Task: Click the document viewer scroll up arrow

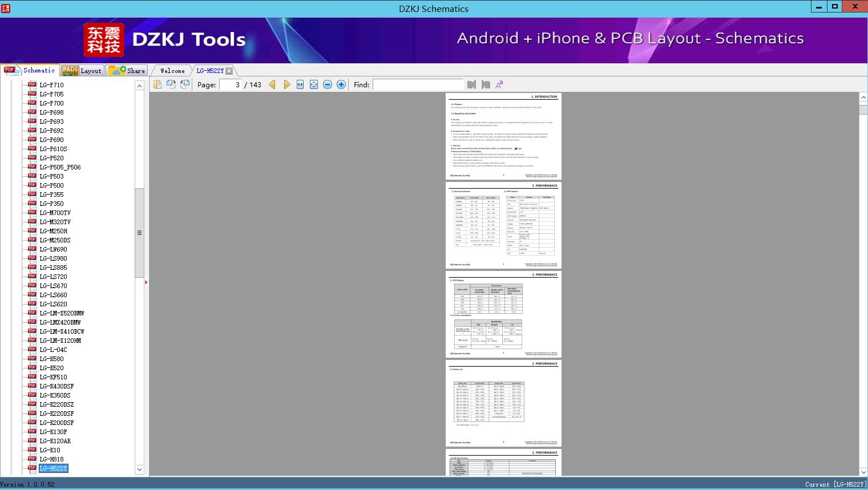Action: (863, 98)
